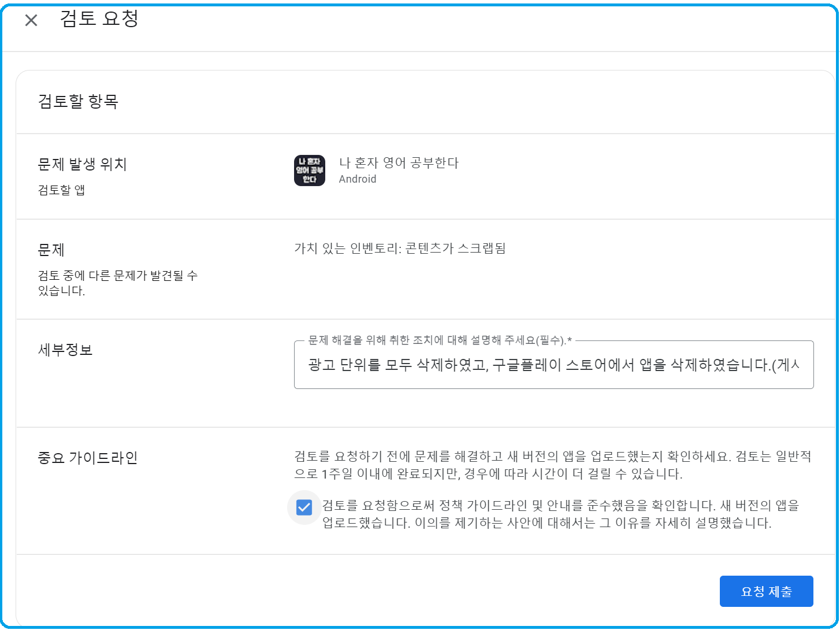Viewport: 840px width, 630px height.
Task: Click the 문제 발생 위치 row label
Action: (x=82, y=165)
